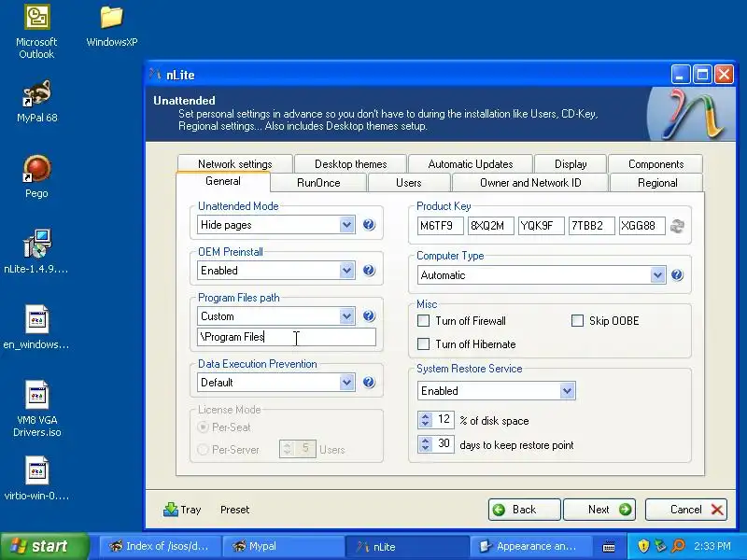The height and width of the screenshot is (560, 747).
Task: Click the refresh icon beside Product Key
Action: (x=677, y=226)
